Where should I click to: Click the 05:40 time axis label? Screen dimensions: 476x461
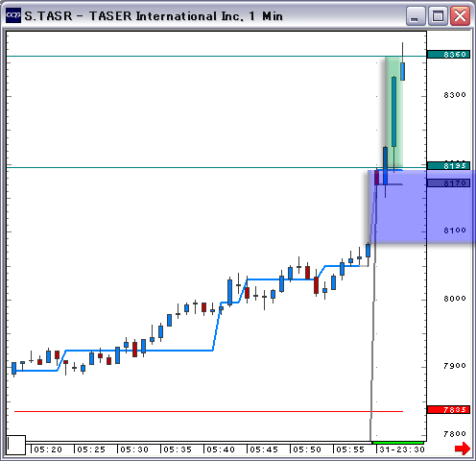[221, 449]
